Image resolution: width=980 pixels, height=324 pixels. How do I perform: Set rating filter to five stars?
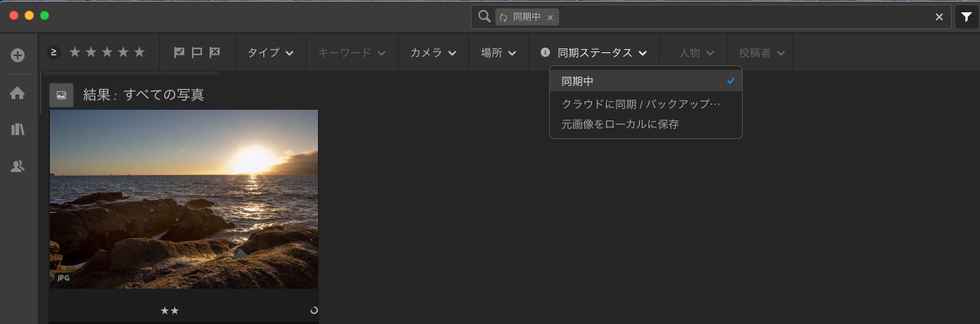coord(139,52)
